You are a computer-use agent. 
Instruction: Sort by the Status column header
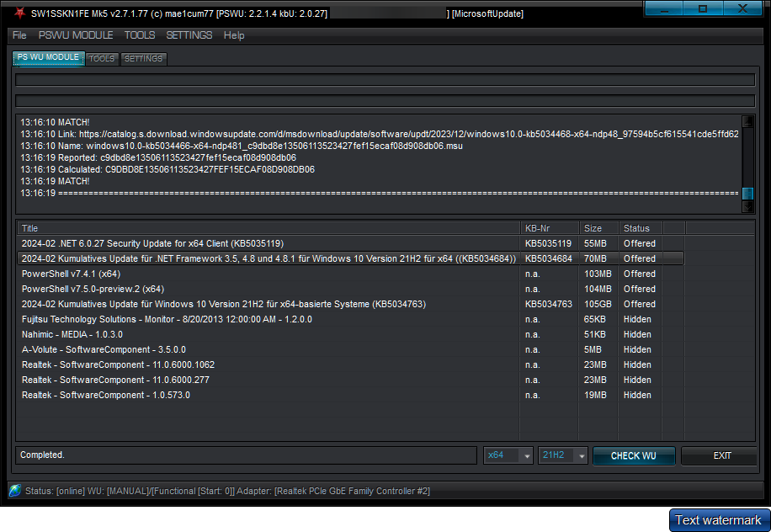pos(641,228)
